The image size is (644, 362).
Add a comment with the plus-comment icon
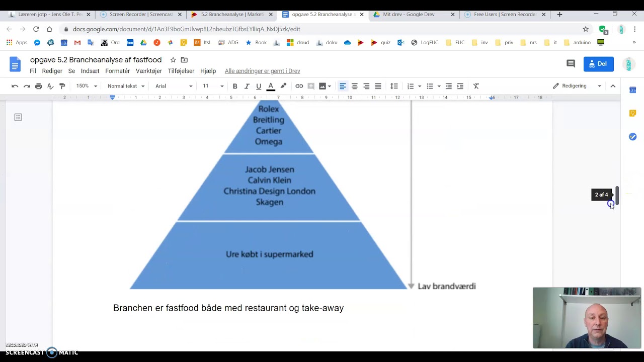[311, 86]
